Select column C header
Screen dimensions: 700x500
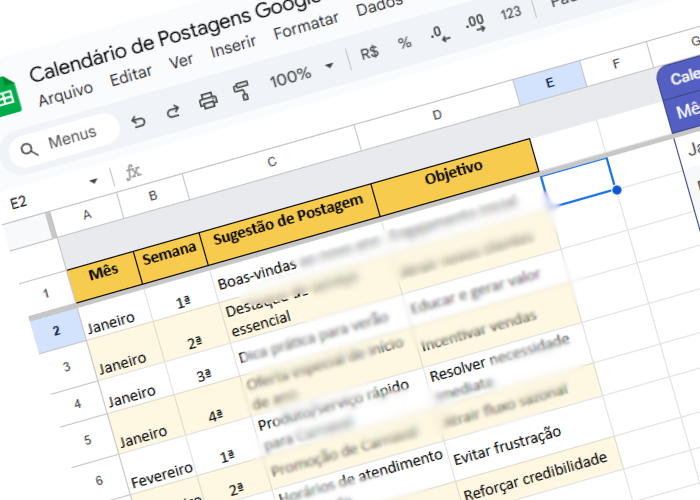coord(272,161)
